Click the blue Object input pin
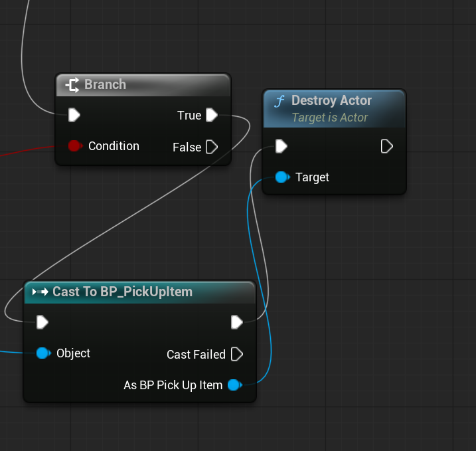The width and height of the screenshot is (476, 451). tap(43, 353)
